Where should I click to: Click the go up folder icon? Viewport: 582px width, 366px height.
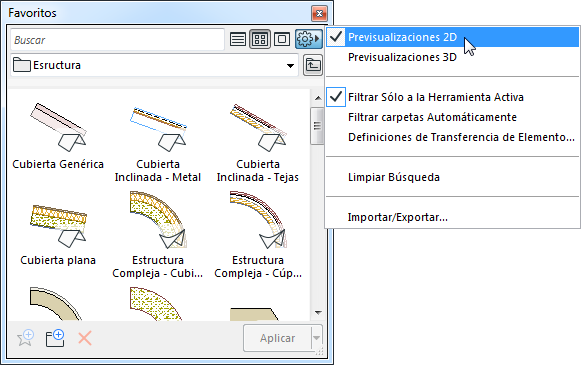313,65
